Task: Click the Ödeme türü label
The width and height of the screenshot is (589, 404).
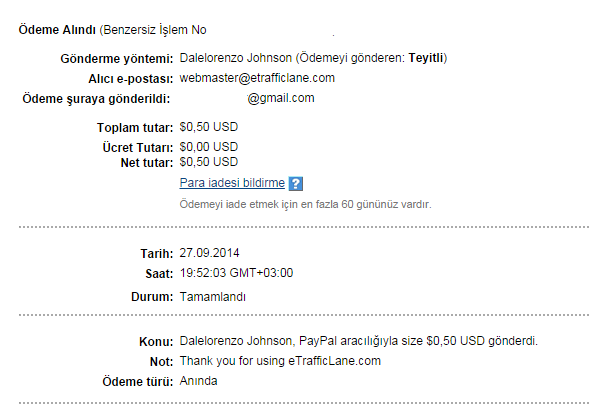Action: tap(137, 381)
